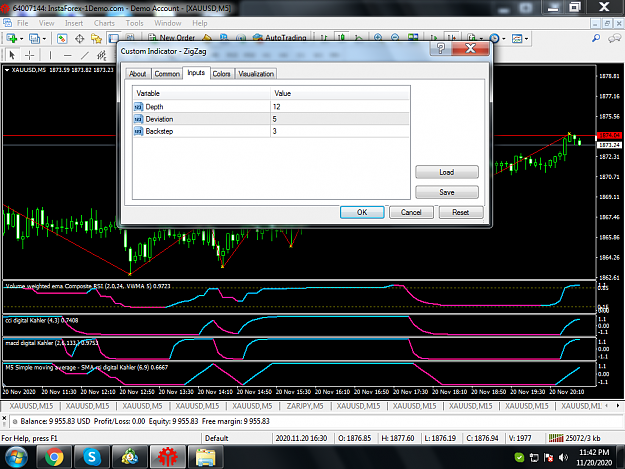Viewport: 625px width, 469px height.
Task: Select the Deviation value 5 cell
Action: click(340, 119)
